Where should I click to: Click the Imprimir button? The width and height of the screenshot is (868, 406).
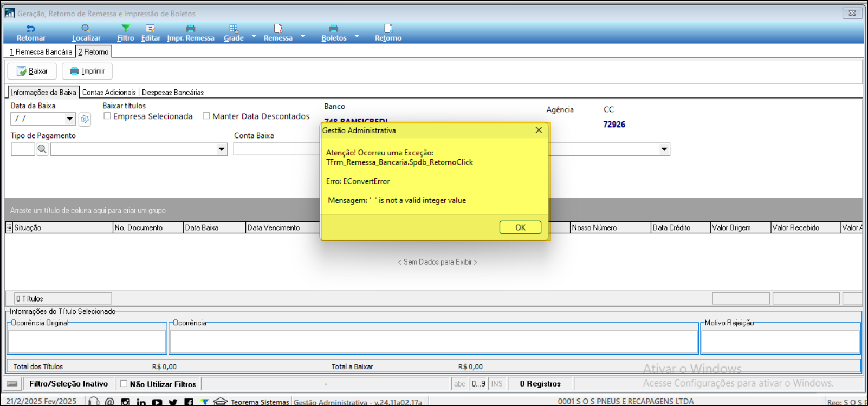(87, 71)
